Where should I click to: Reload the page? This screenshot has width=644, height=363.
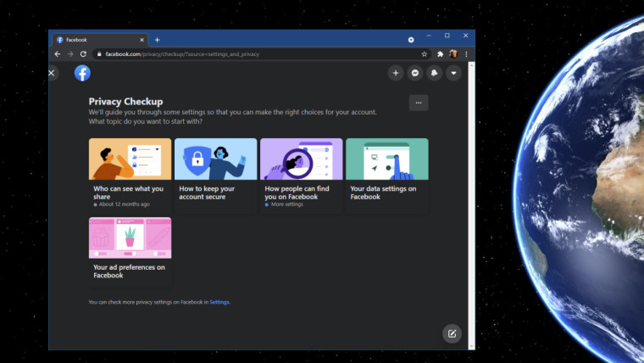83,54
